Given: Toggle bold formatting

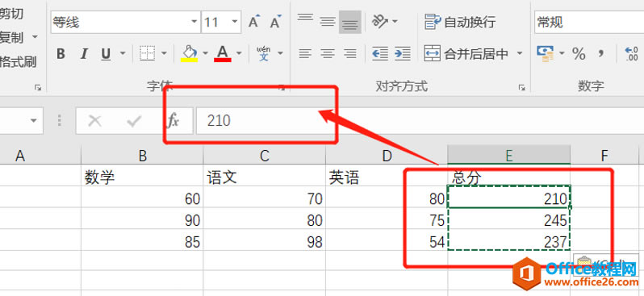Looking at the screenshot, I should pos(61,53).
